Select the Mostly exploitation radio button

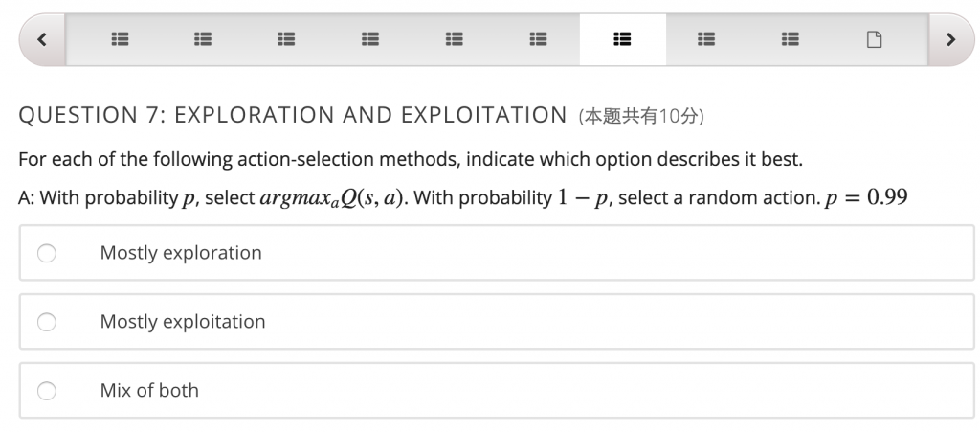click(46, 322)
